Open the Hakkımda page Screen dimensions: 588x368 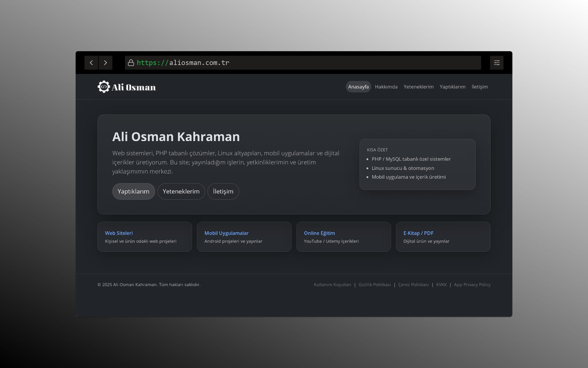point(386,87)
